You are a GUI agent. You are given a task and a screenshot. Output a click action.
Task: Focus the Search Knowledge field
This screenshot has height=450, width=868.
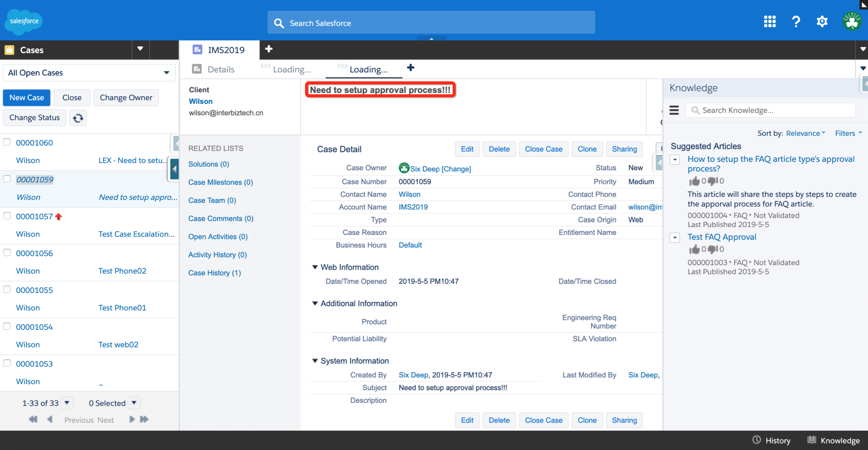click(x=770, y=110)
